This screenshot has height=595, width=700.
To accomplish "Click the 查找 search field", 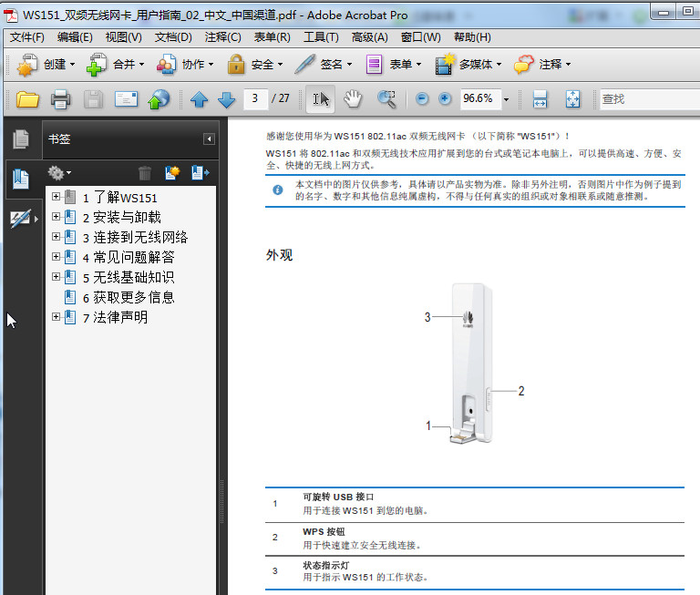I will [650, 99].
